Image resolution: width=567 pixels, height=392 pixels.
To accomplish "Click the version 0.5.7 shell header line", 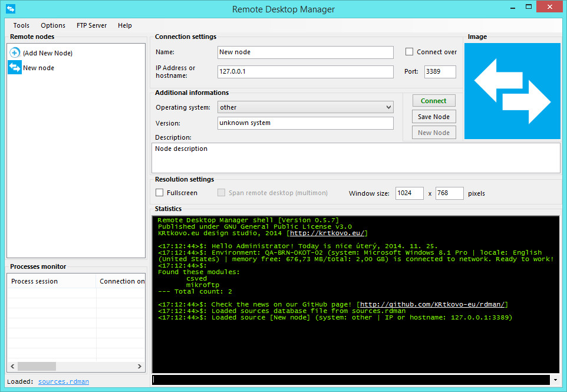I will tap(248, 220).
